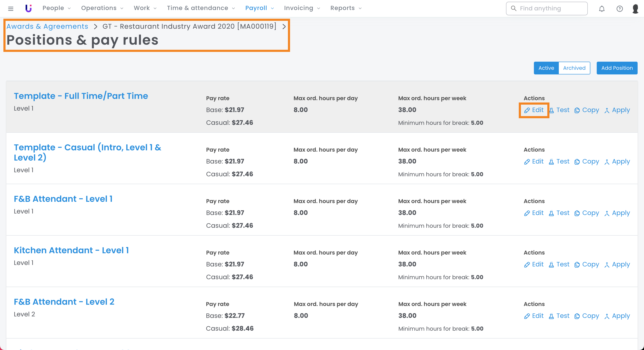The image size is (644, 350).
Task: Open the Payroll menu
Action: click(x=259, y=8)
